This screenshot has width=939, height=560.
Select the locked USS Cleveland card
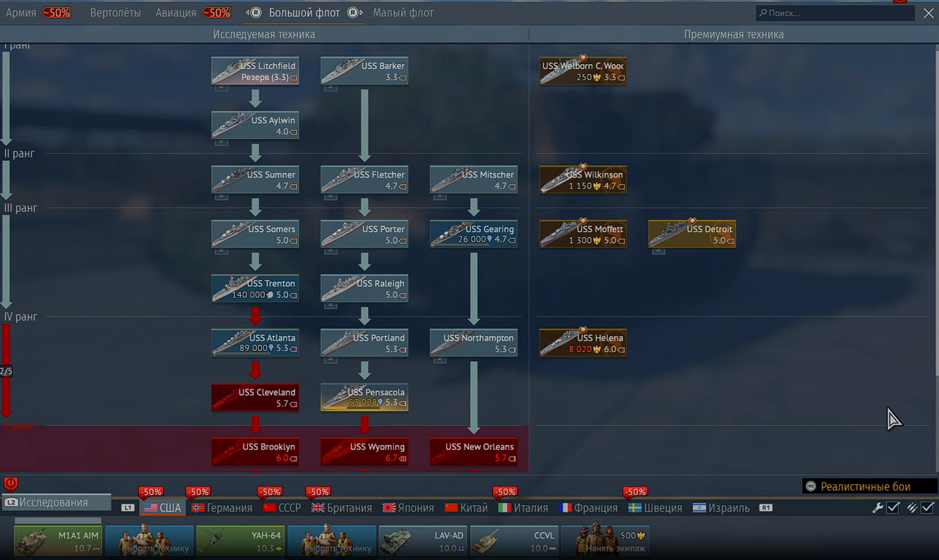[255, 397]
